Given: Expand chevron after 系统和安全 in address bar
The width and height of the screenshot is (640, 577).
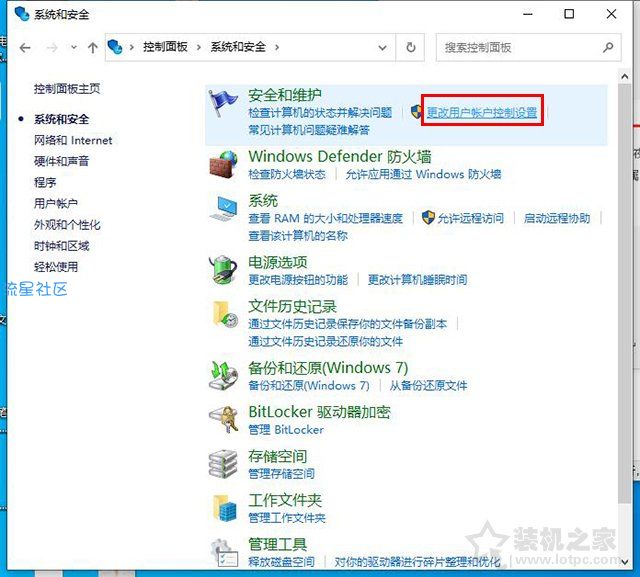Looking at the screenshot, I should (x=277, y=47).
